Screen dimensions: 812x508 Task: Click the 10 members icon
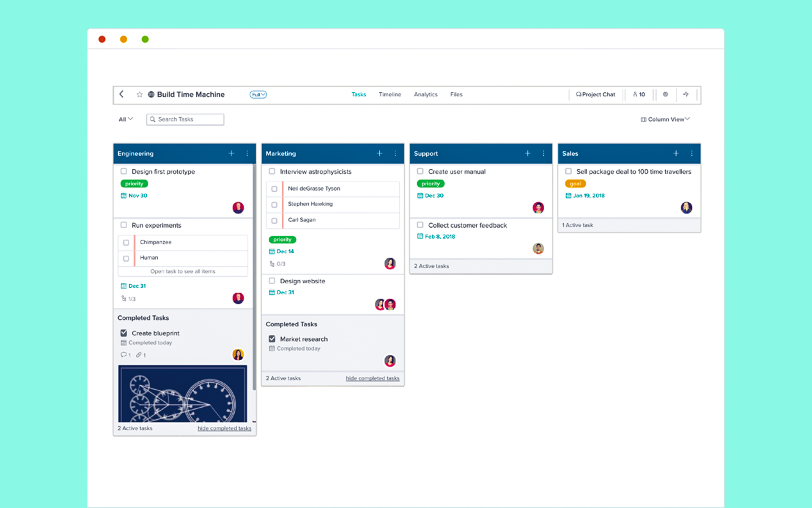(639, 94)
